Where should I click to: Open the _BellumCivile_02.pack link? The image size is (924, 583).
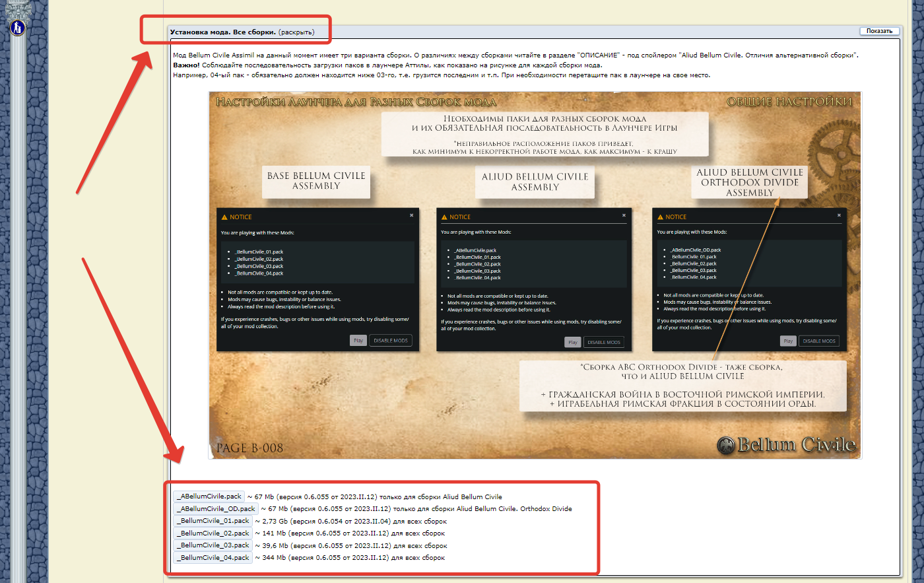point(213,533)
